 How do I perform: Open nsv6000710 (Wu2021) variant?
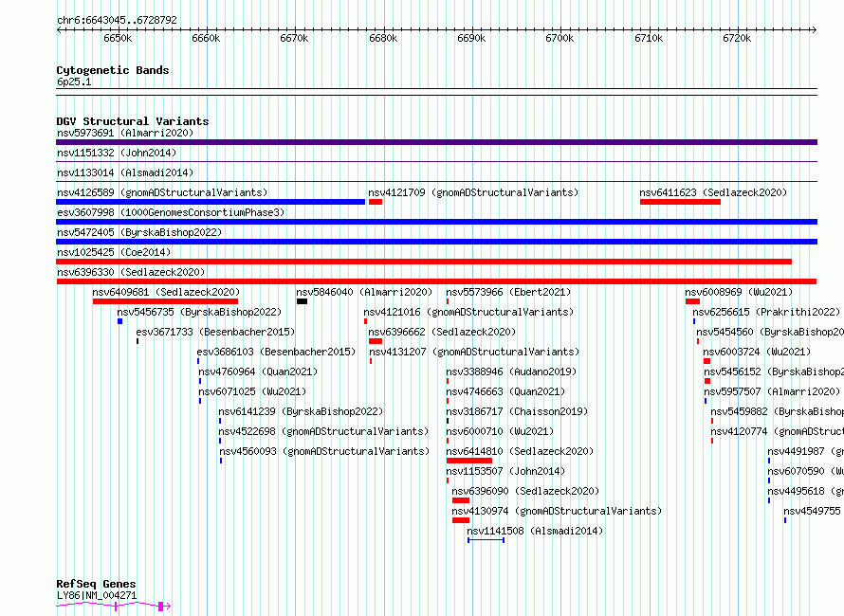tap(500, 431)
